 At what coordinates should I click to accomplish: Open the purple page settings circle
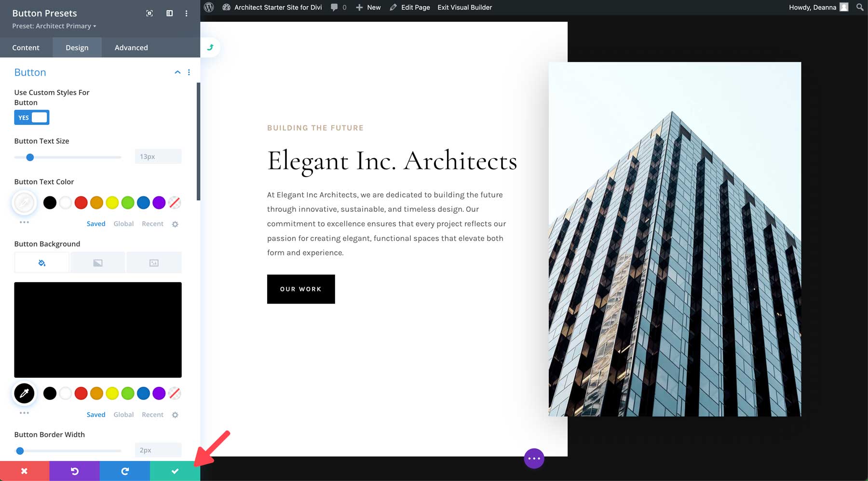533,458
